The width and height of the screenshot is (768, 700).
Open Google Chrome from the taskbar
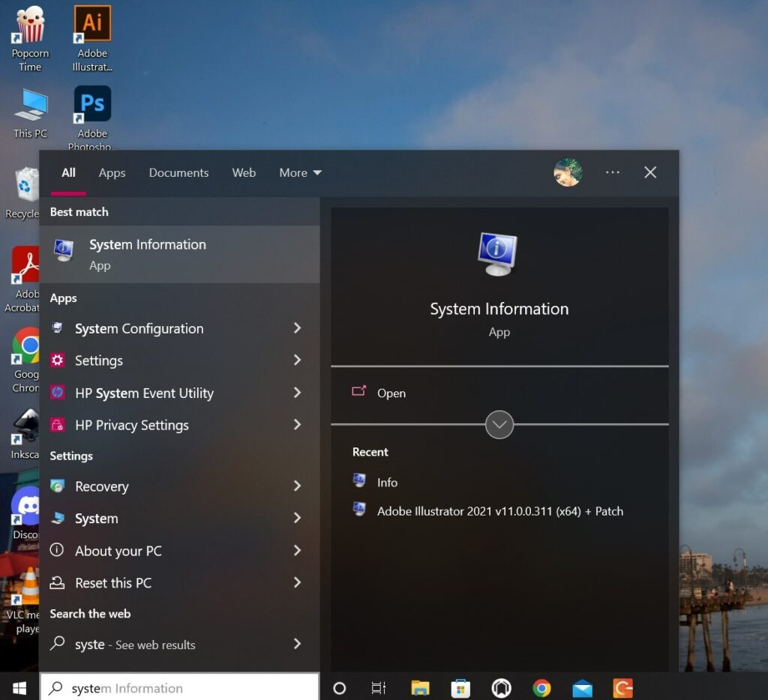[x=541, y=687]
